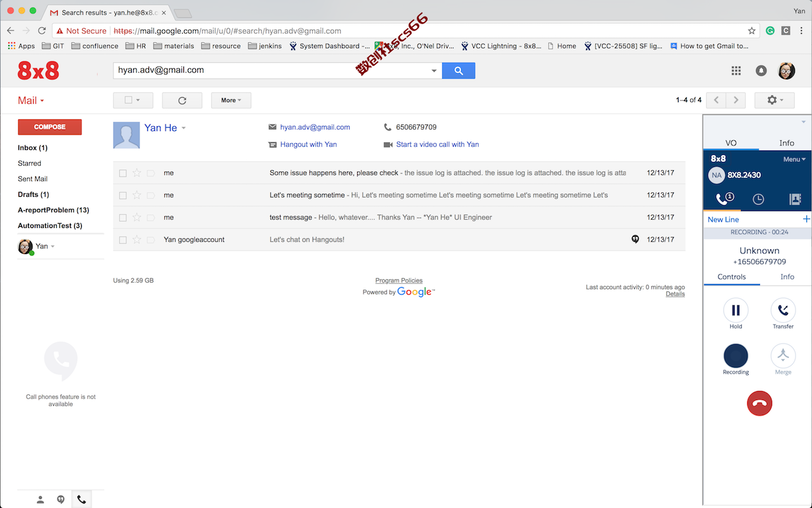Open the Starred folder
The height and width of the screenshot is (508, 812).
[29, 163]
